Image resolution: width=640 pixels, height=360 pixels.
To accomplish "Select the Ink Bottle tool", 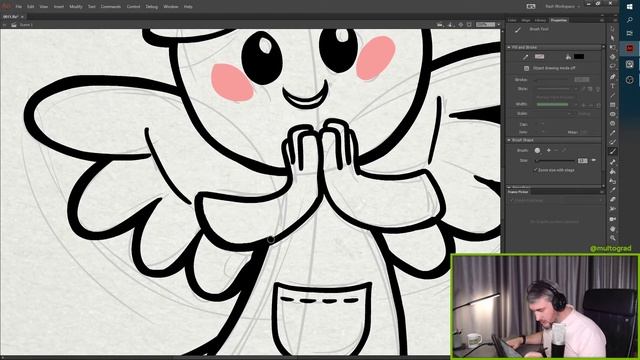I will click(x=613, y=181).
